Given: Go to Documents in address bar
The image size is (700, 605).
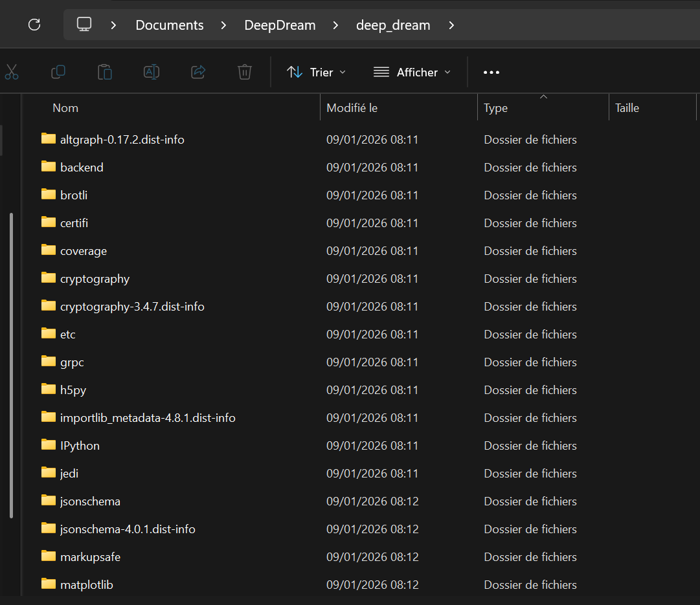Looking at the screenshot, I should pos(170,25).
